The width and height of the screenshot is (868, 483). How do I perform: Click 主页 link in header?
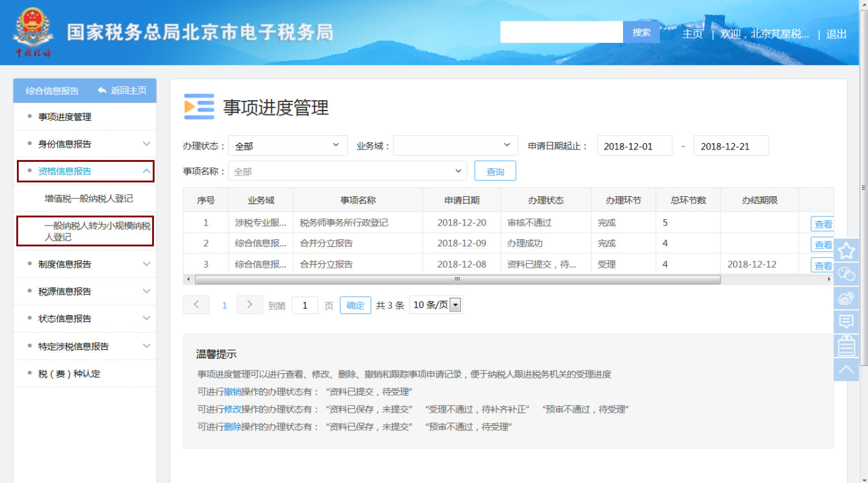[x=693, y=34]
